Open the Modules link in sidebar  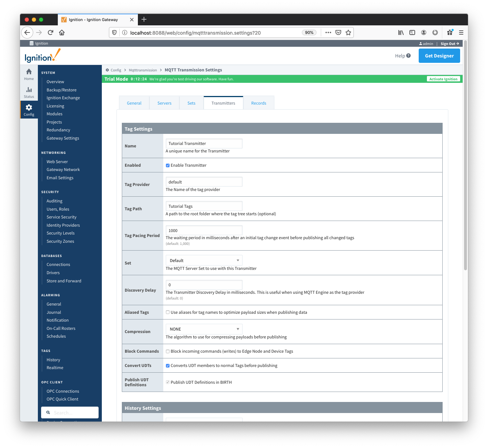click(x=54, y=114)
